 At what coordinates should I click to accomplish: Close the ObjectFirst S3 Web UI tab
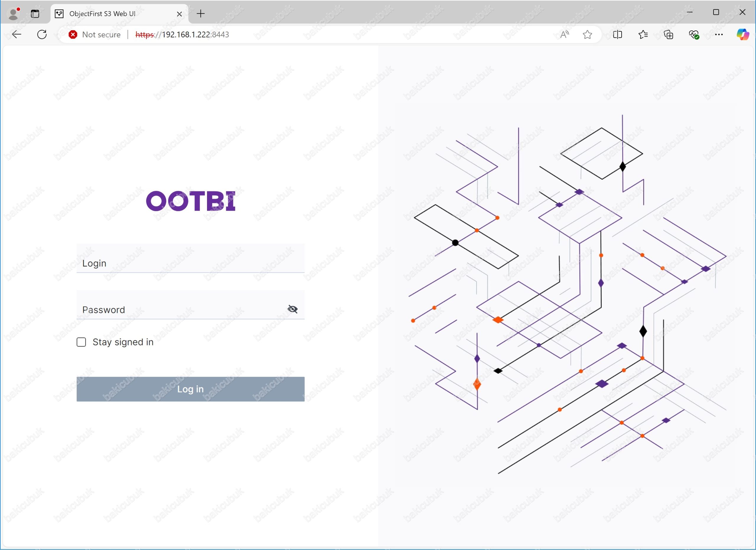pyautogui.click(x=179, y=14)
